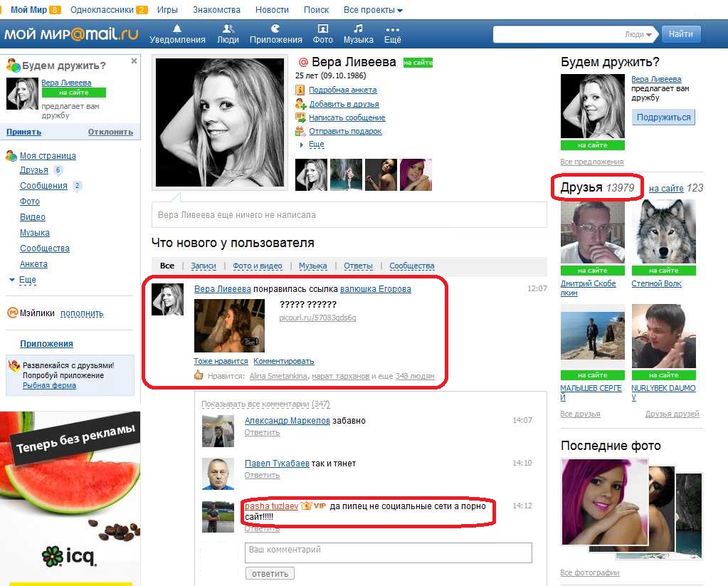
Task: Accept friendship via Принять link
Action: pos(23,132)
